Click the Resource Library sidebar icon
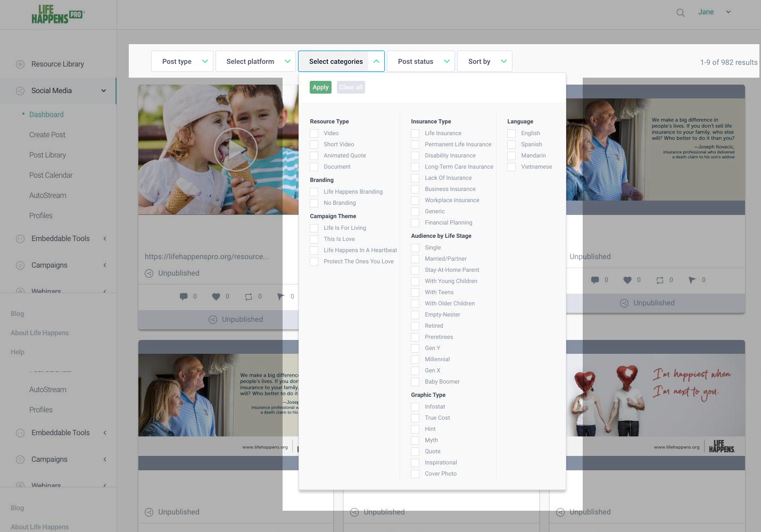 click(x=20, y=64)
